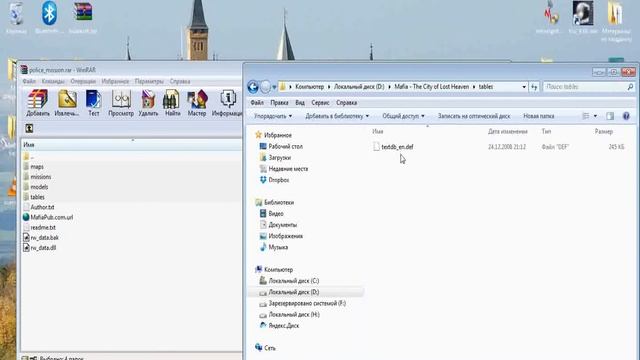Viewport: 640px width, 360px height.
Task: Open the address bar history dropdown arrow
Action: coord(524,87)
